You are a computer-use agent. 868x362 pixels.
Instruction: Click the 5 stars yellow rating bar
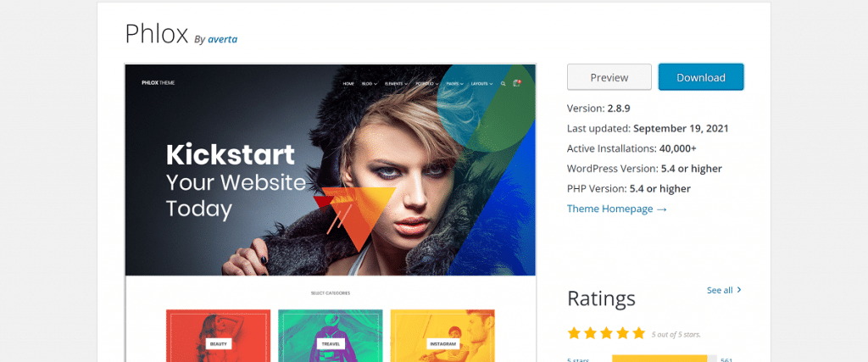pyautogui.click(x=665, y=359)
